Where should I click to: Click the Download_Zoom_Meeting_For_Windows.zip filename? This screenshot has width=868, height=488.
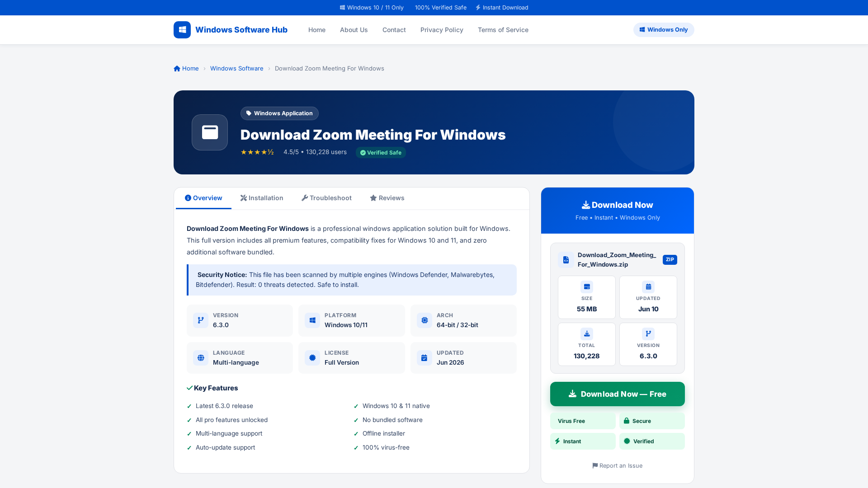[x=617, y=260]
